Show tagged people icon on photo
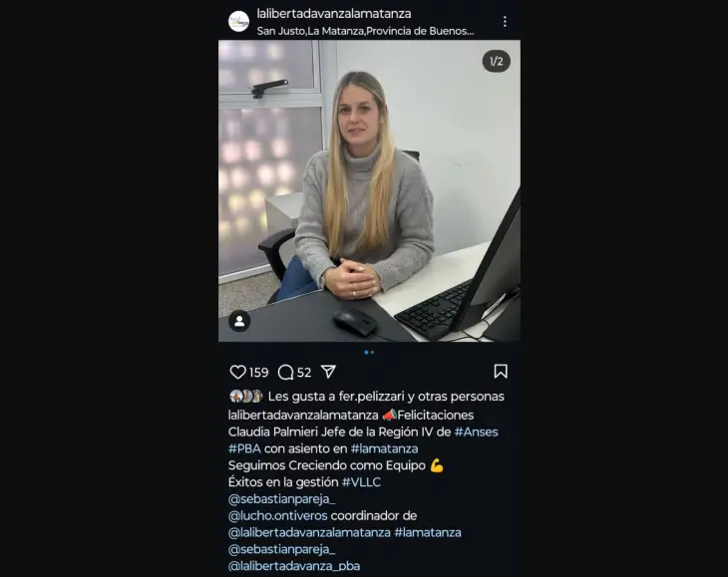This screenshot has height=577, width=728. click(239, 321)
